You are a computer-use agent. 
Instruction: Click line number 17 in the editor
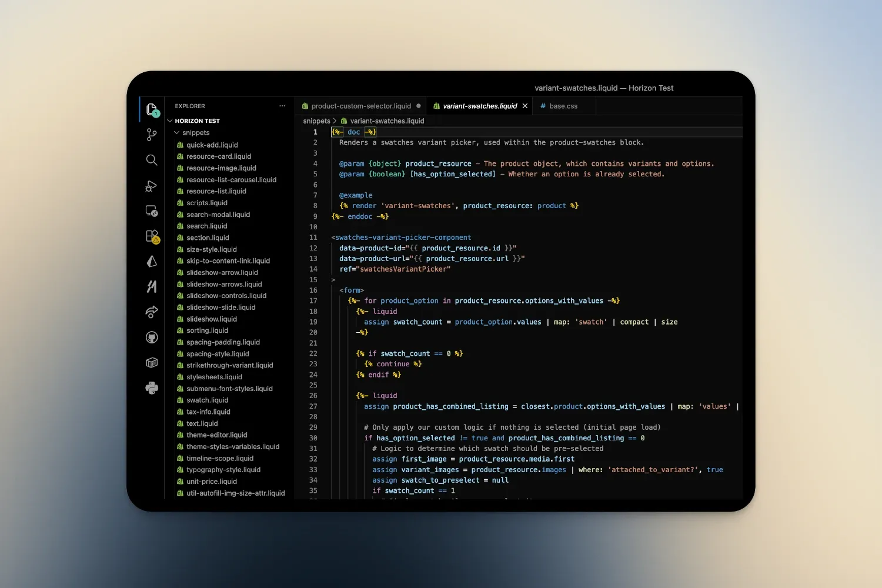tap(313, 300)
